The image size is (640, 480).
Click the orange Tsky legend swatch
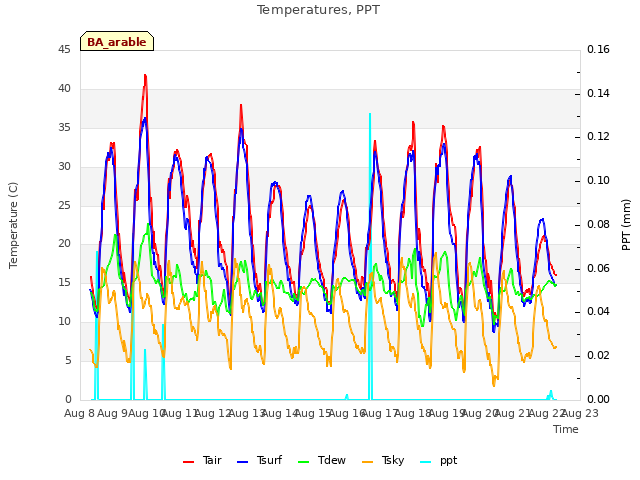[367, 462]
